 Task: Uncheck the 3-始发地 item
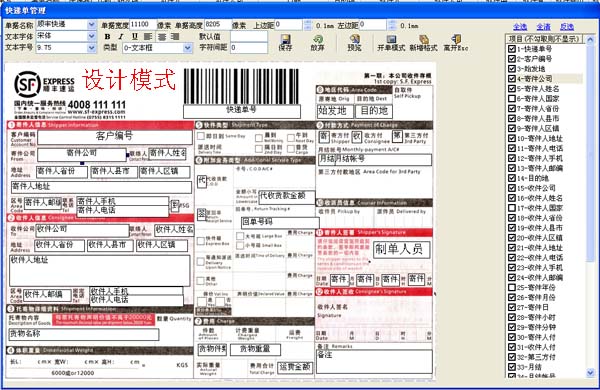coord(512,69)
